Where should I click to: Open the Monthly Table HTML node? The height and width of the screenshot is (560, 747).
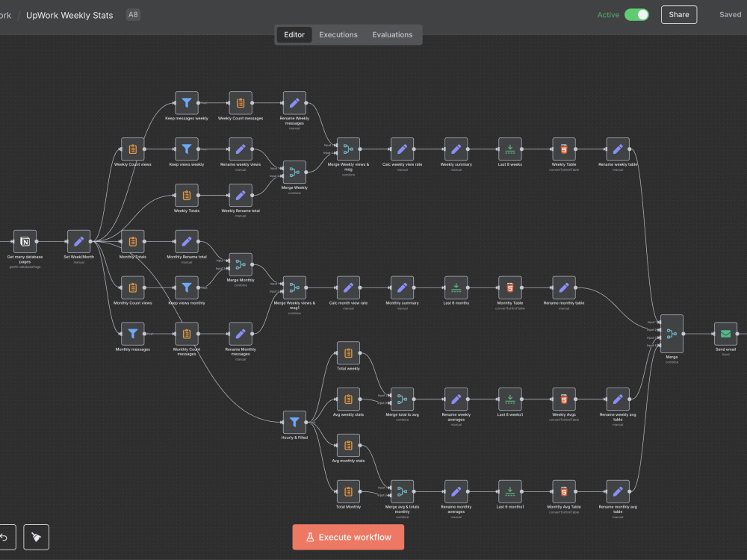(x=509, y=287)
